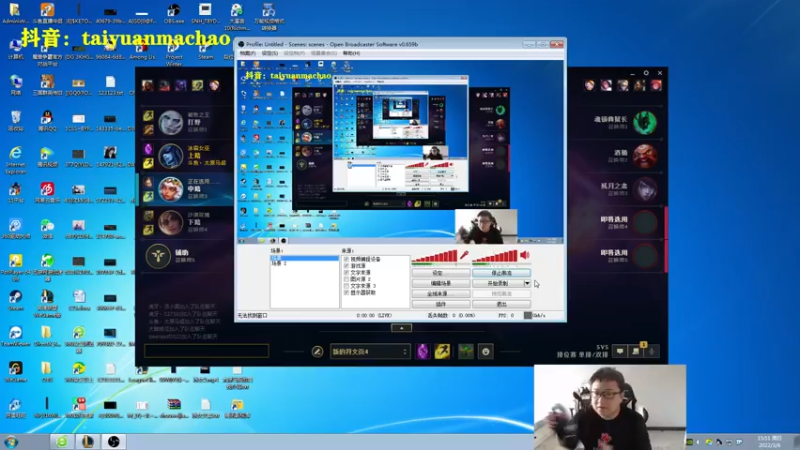Switch to the OBS taskbar icon
Viewport: 800px width, 450px height.
tap(113, 441)
